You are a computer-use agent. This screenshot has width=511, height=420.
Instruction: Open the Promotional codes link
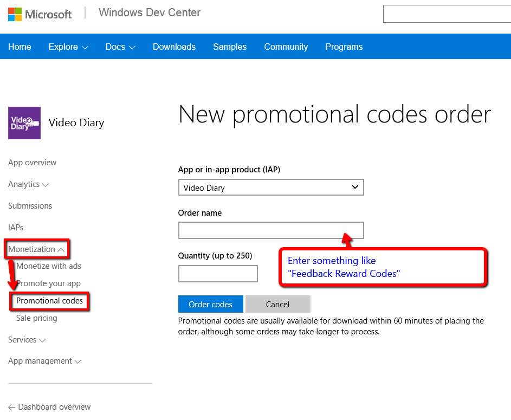click(49, 301)
